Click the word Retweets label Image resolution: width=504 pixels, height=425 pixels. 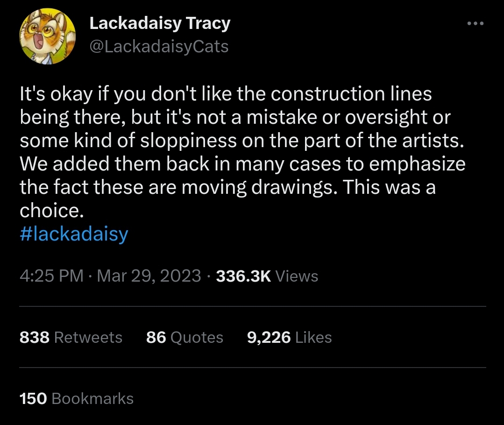tap(88, 338)
